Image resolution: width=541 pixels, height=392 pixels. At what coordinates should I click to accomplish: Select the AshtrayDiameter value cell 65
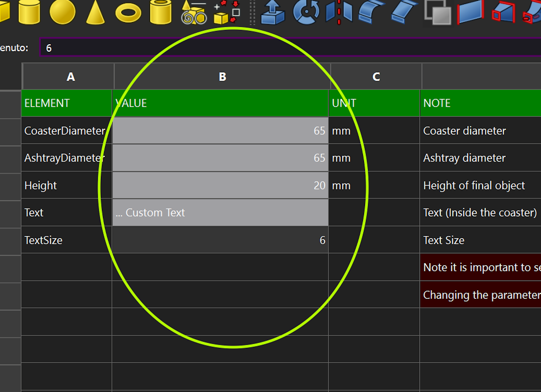click(x=220, y=158)
